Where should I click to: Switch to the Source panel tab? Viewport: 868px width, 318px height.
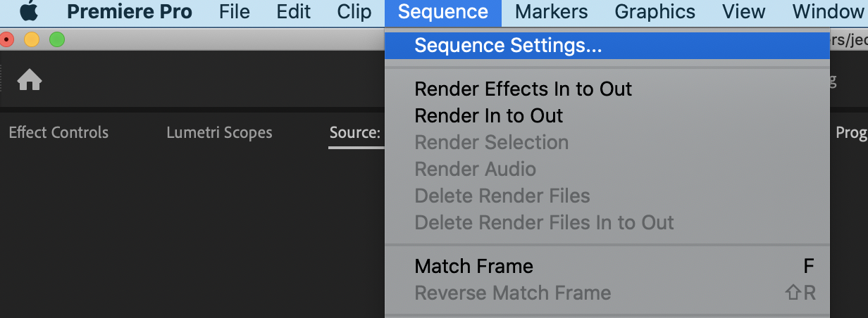(x=355, y=133)
